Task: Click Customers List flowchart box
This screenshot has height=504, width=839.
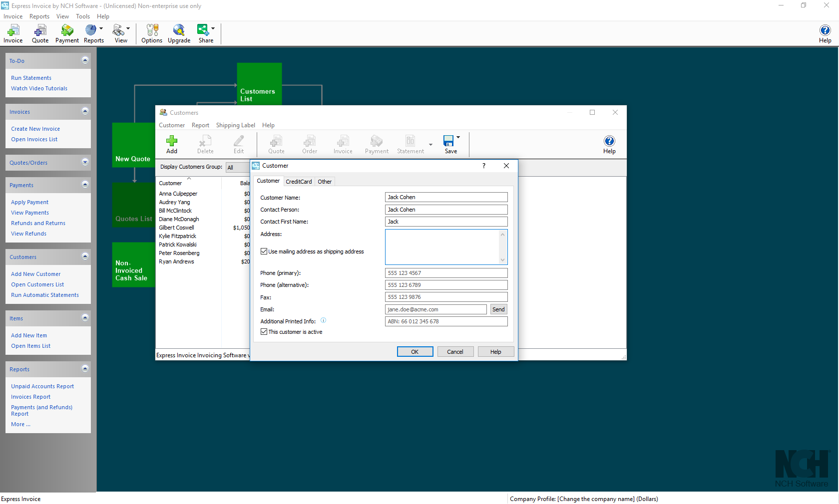Action: 259,84
